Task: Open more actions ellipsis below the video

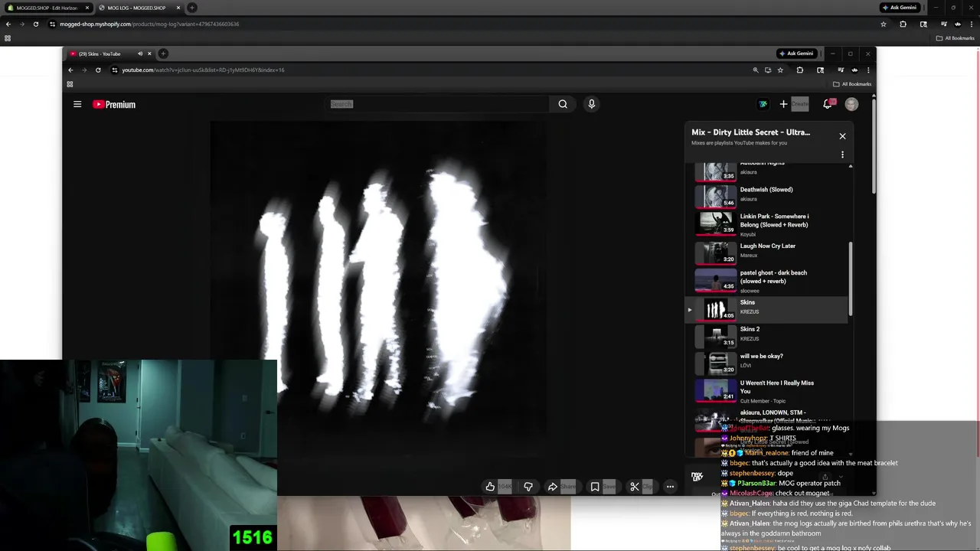Action: 670,487
